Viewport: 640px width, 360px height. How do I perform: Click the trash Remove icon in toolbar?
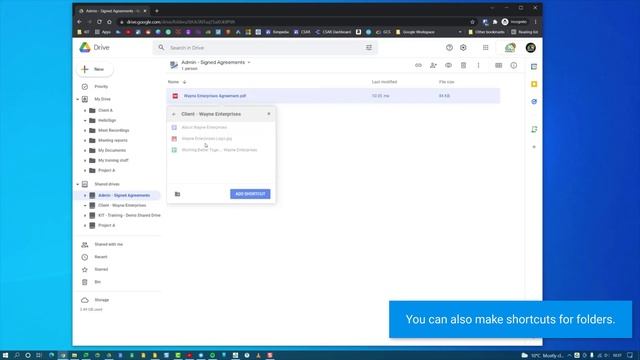point(463,65)
